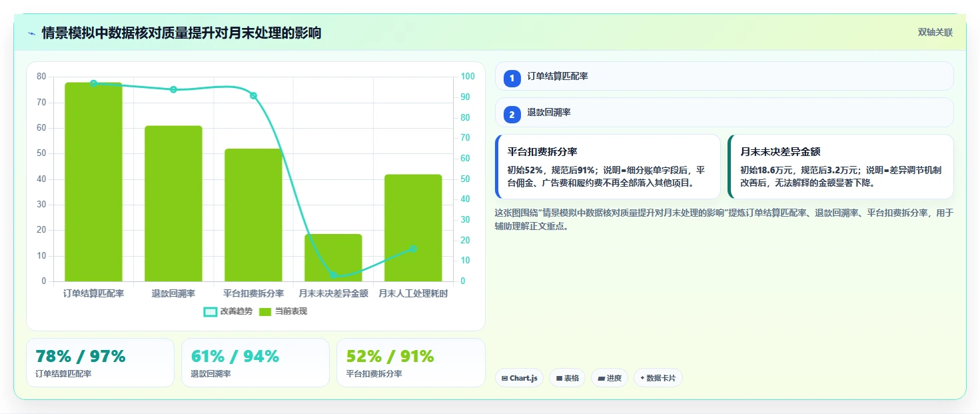The width and height of the screenshot is (980, 414).
Task: Click the 数据卡片 tag icon
Action: pos(642,378)
